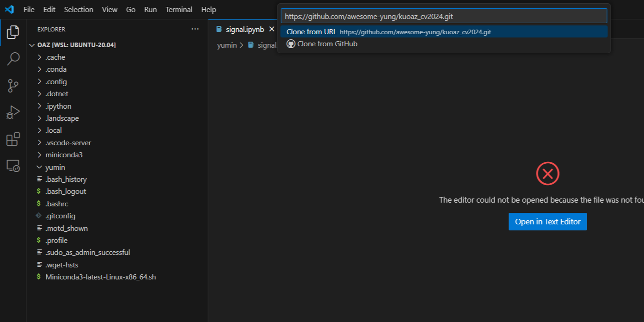Click the red error circle icon
The image size is (644, 322).
[548, 174]
